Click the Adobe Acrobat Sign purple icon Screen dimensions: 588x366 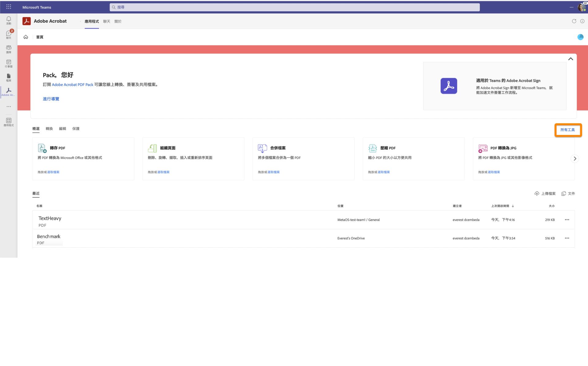click(449, 86)
